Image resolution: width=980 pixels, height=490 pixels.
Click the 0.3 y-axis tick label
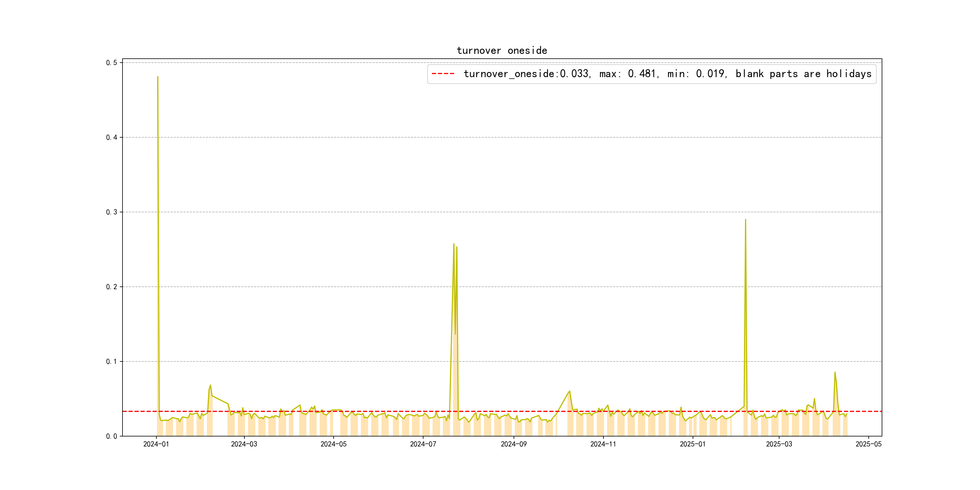click(x=112, y=212)
